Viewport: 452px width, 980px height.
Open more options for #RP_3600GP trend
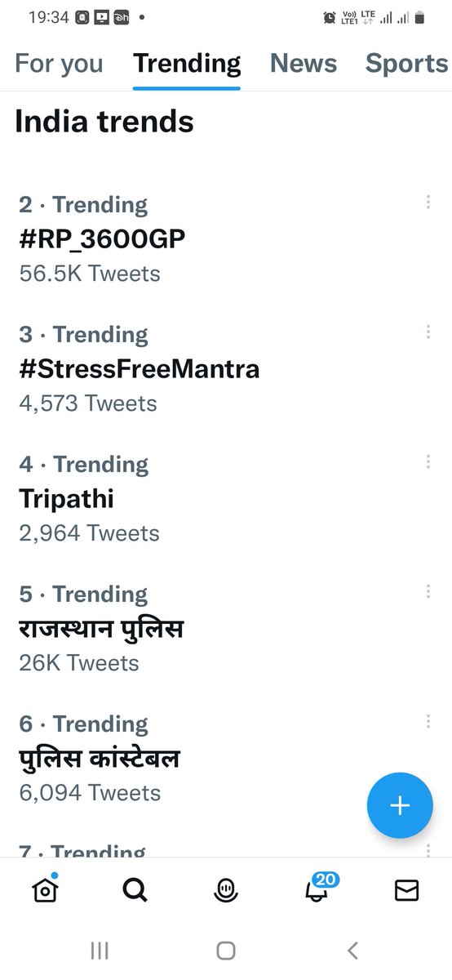[x=428, y=202]
